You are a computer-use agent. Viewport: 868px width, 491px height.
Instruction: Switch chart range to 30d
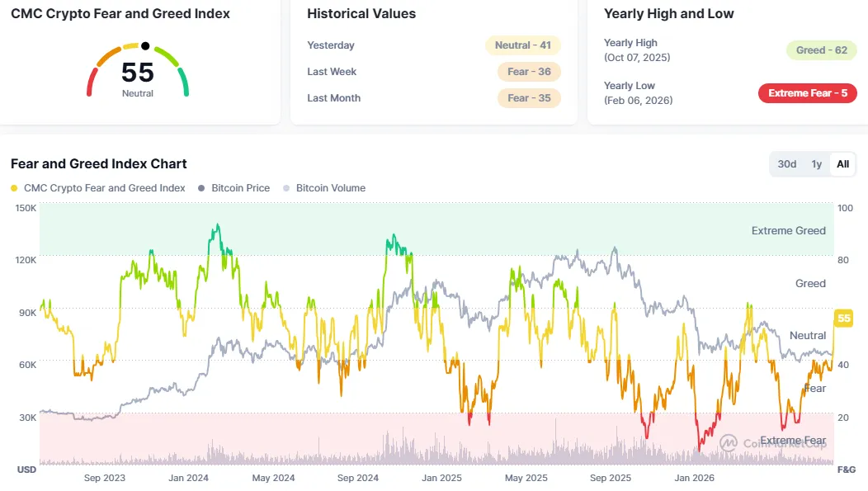click(x=786, y=164)
